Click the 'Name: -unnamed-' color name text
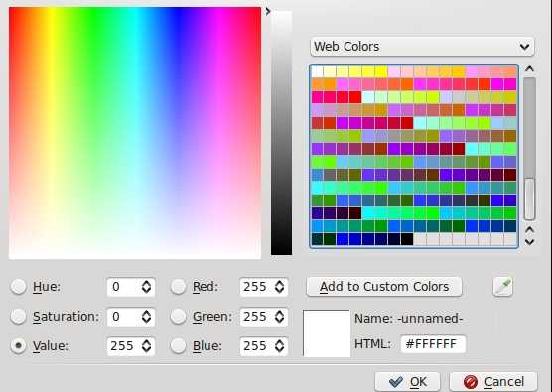 tap(408, 319)
